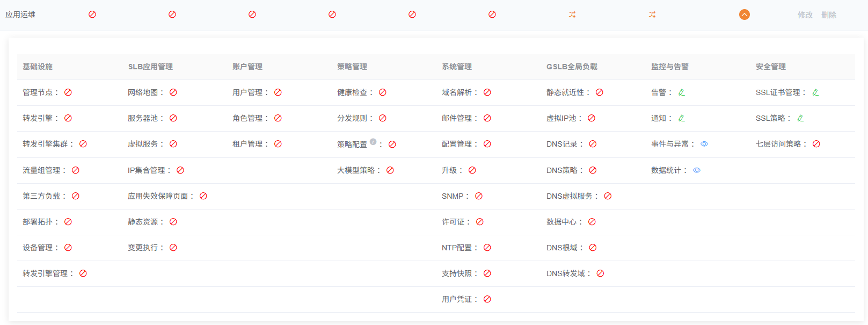Click the eye icon next to 事件与异常

(x=704, y=144)
